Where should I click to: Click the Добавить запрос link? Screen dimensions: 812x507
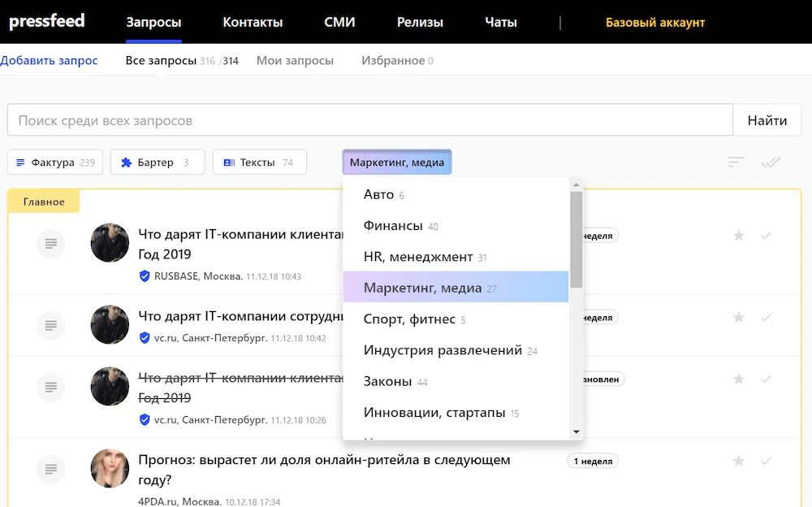[50, 60]
